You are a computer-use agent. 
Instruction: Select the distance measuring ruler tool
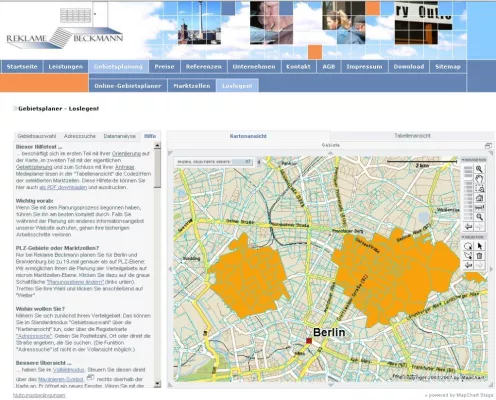[x=479, y=207]
